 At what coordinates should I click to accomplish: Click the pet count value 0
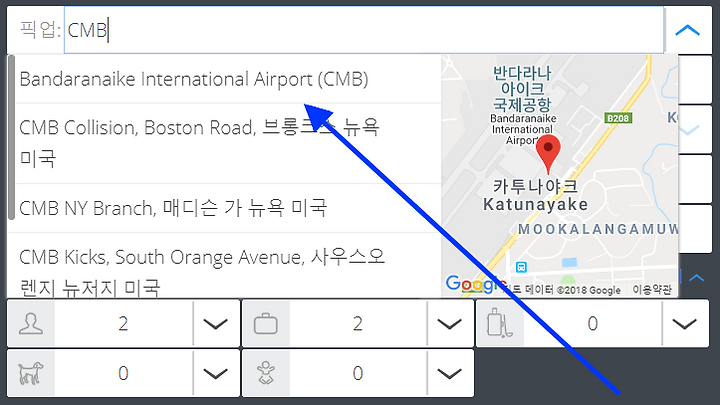click(x=123, y=373)
